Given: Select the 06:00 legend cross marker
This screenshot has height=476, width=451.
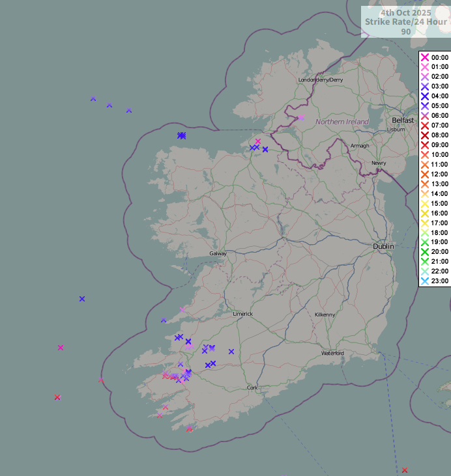Looking at the screenshot, I should pyautogui.click(x=425, y=115).
